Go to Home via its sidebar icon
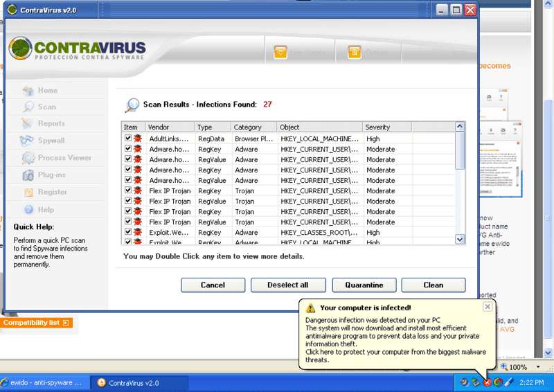The width and height of the screenshot is (554, 392). click(x=28, y=91)
